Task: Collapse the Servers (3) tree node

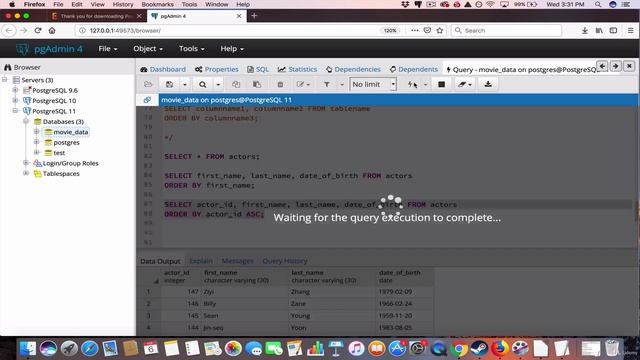Action: click(x=5, y=80)
